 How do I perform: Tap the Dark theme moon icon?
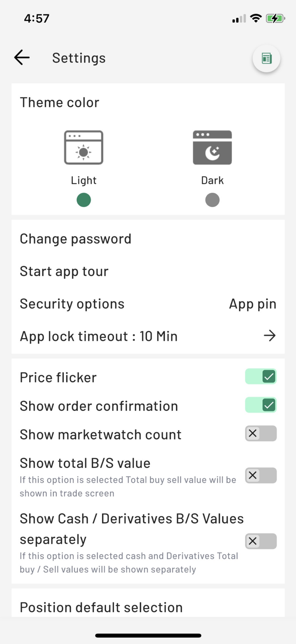coord(212,147)
